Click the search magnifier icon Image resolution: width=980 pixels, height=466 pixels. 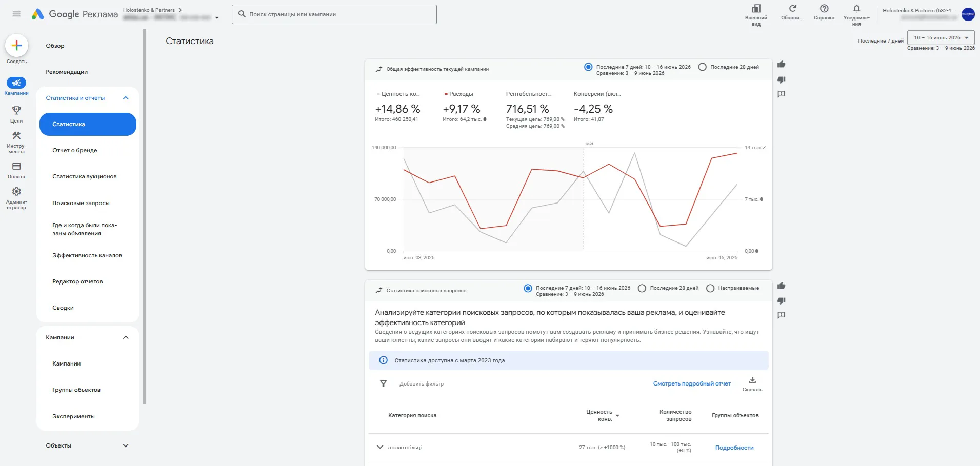(x=242, y=14)
